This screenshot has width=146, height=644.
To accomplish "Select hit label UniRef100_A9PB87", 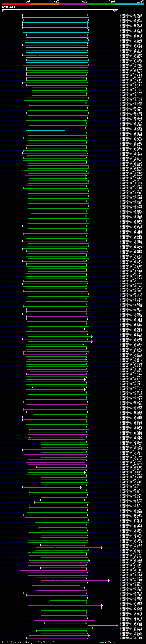I will [131, 404].
